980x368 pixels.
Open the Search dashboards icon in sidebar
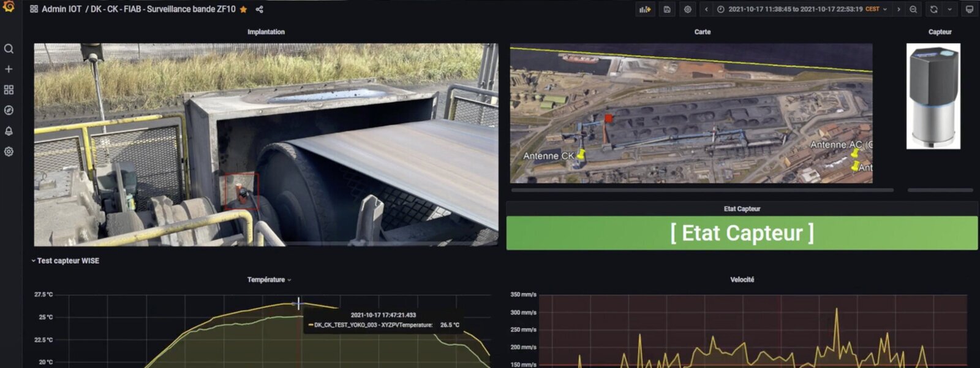click(x=9, y=48)
